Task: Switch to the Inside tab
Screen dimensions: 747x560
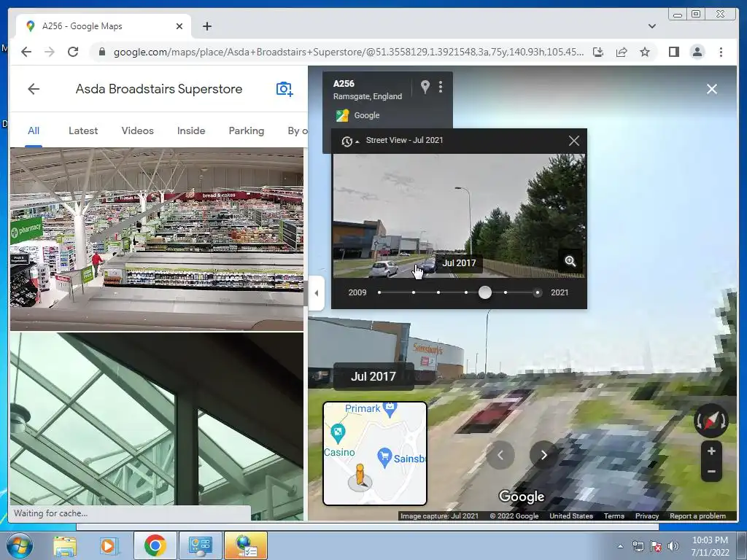Action: tap(191, 131)
